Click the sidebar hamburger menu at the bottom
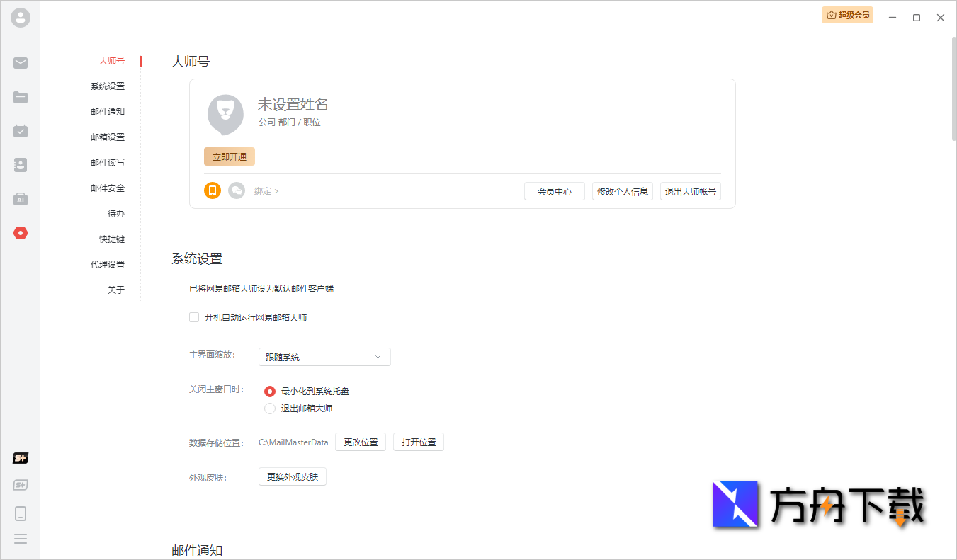957x560 pixels. 21,539
